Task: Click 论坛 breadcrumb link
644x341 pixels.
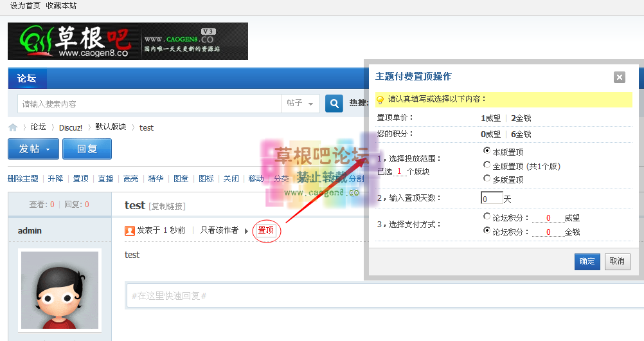Action: click(x=38, y=127)
